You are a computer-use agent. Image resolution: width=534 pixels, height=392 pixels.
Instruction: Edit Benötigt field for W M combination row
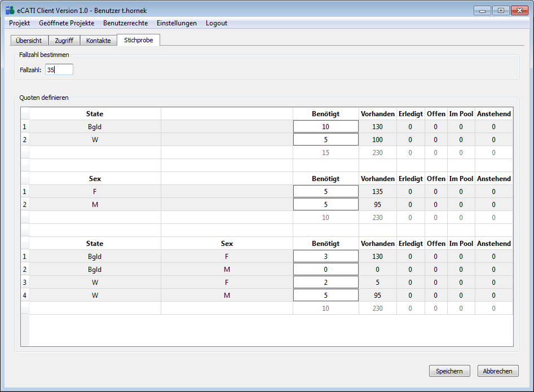[x=326, y=296]
